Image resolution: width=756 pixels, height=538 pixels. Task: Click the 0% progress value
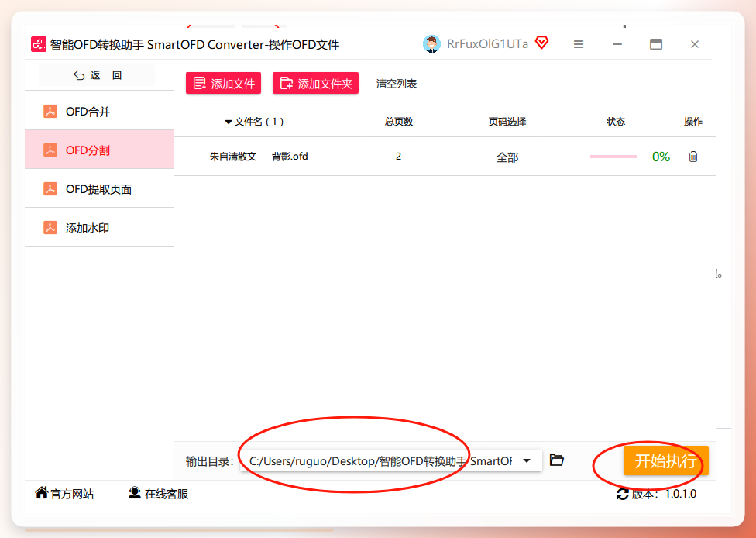point(661,157)
